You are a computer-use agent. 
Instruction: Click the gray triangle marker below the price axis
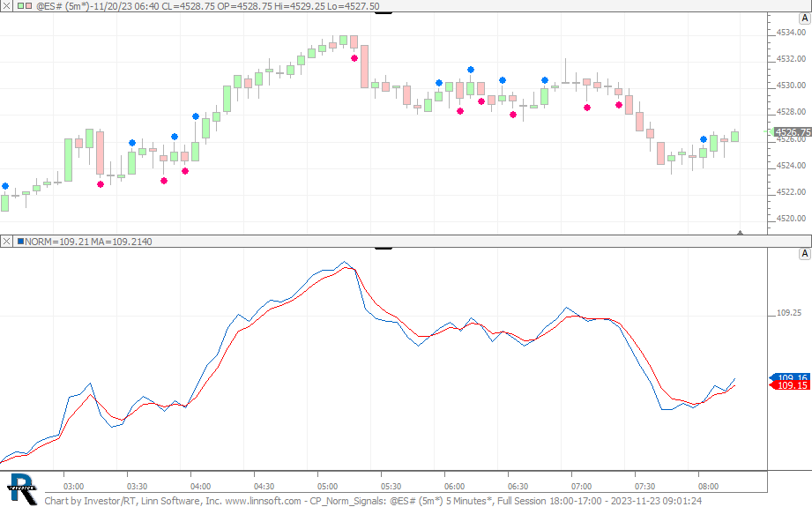[740, 233]
